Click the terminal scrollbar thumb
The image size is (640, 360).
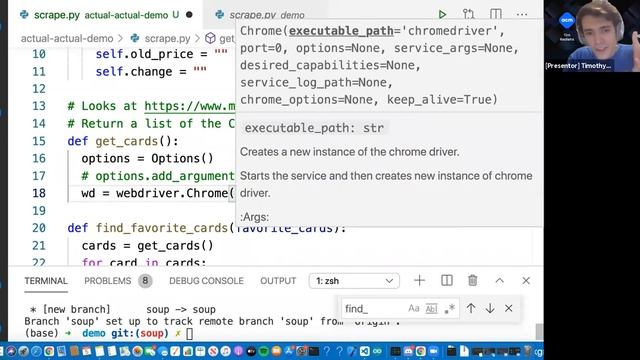click(x=539, y=331)
